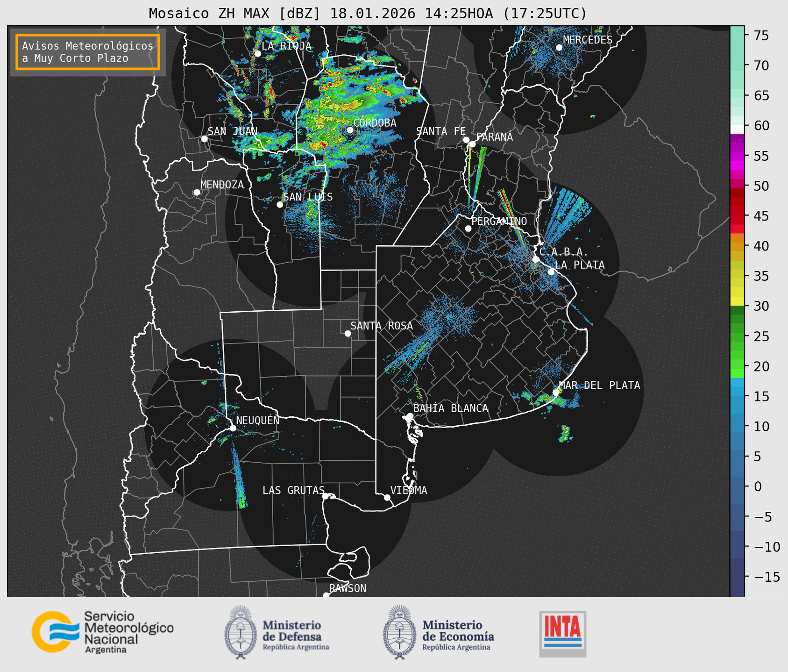Click the Paraná city marker dot

(x=472, y=144)
